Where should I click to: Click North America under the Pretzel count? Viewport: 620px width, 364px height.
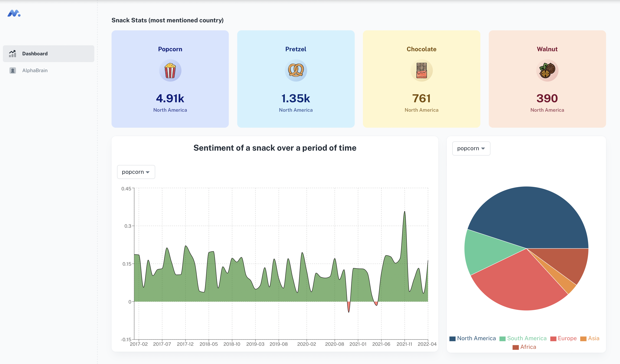(x=296, y=110)
